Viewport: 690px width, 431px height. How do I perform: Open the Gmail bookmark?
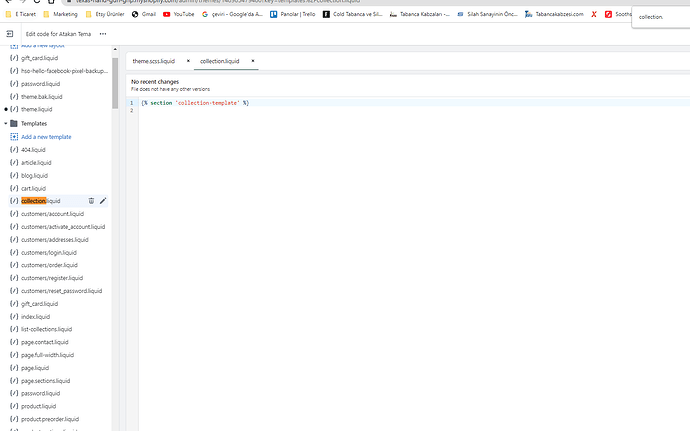pyautogui.click(x=144, y=14)
